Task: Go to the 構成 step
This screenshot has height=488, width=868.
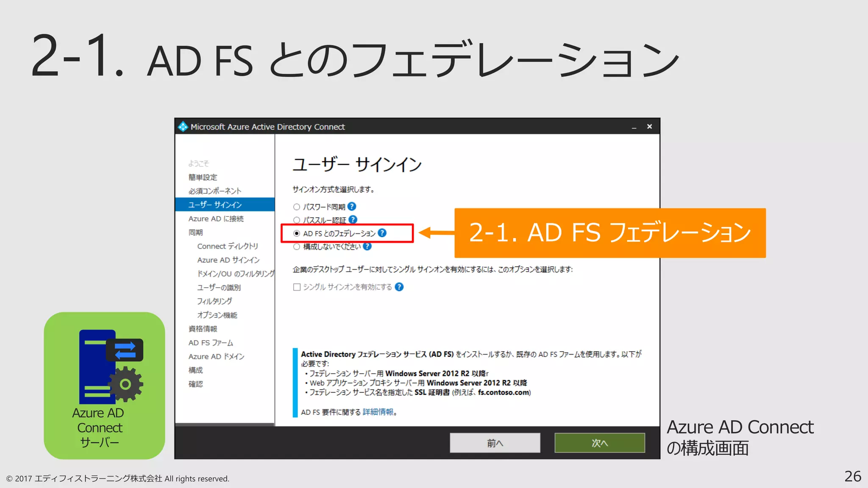Action: (195, 370)
